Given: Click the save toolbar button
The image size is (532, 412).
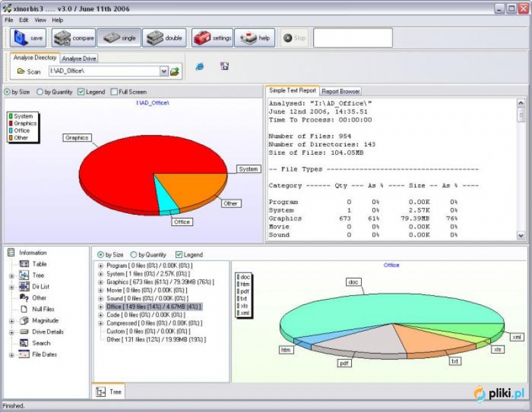Looking at the screenshot, I should (x=28, y=38).
